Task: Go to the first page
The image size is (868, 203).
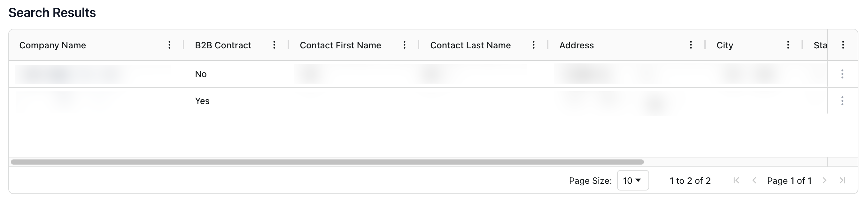Action: [x=736, y=181]
